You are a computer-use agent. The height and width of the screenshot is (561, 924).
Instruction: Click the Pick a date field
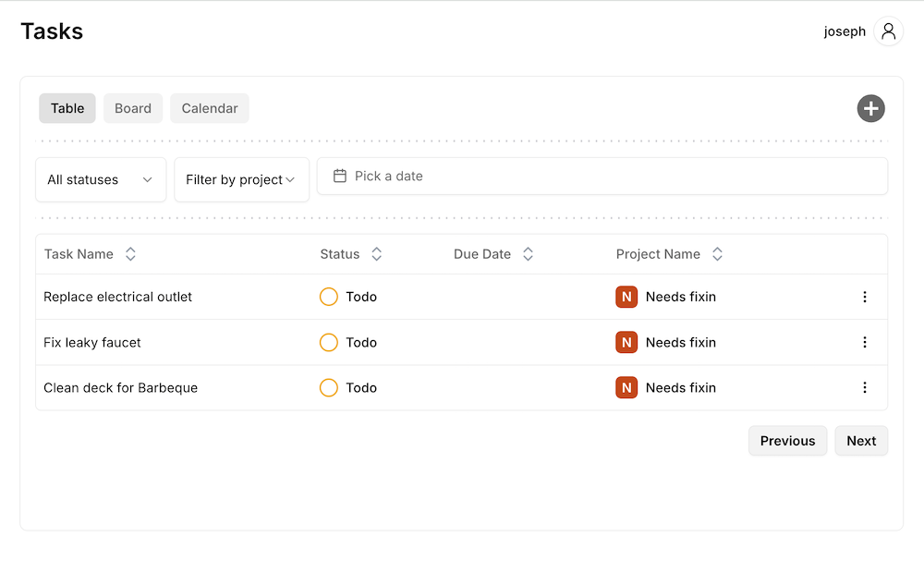[x=602, y=176]
